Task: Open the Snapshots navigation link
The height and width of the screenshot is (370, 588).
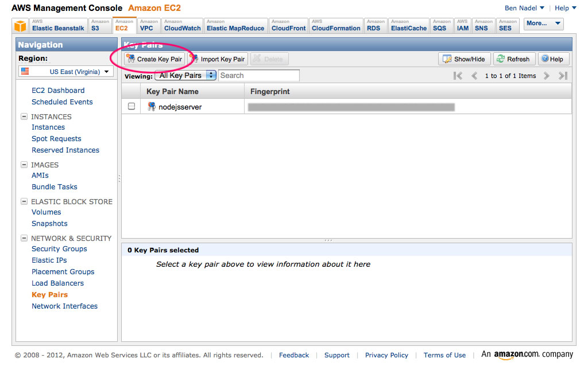Action: point(49,224)
